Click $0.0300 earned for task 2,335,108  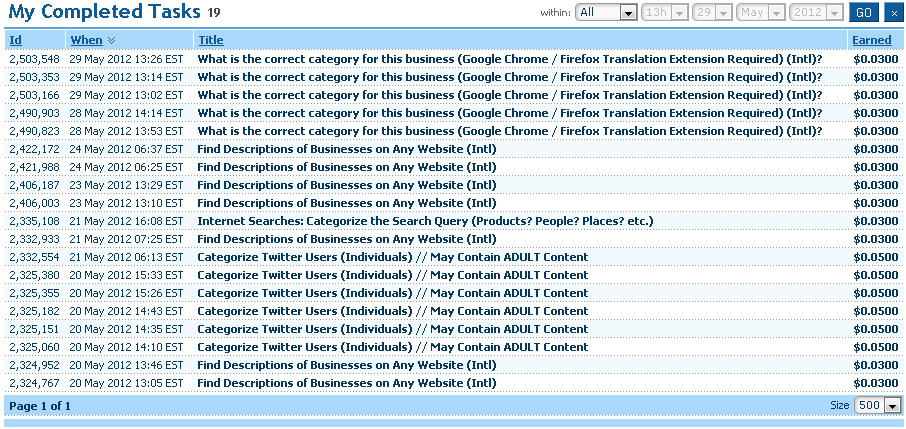pyautogui.click(x=876, y=221)
